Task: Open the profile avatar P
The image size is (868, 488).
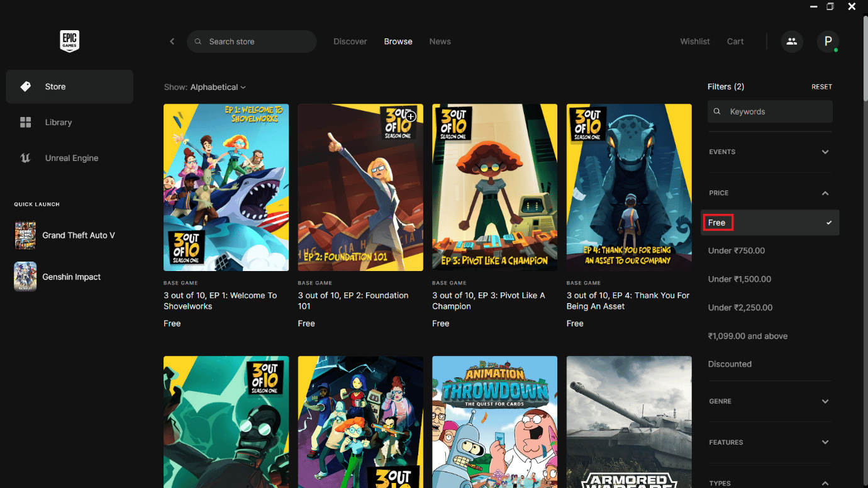Action: (x=828, y=42)
